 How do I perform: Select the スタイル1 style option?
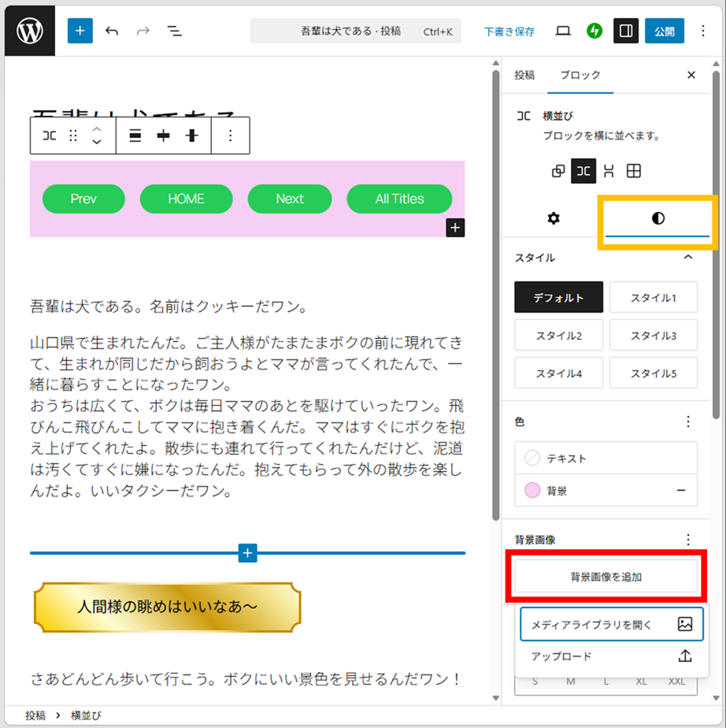tap(653, 298)
